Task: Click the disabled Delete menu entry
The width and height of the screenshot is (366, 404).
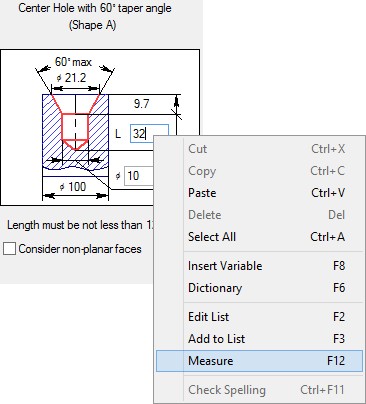Action: (259, 215)
